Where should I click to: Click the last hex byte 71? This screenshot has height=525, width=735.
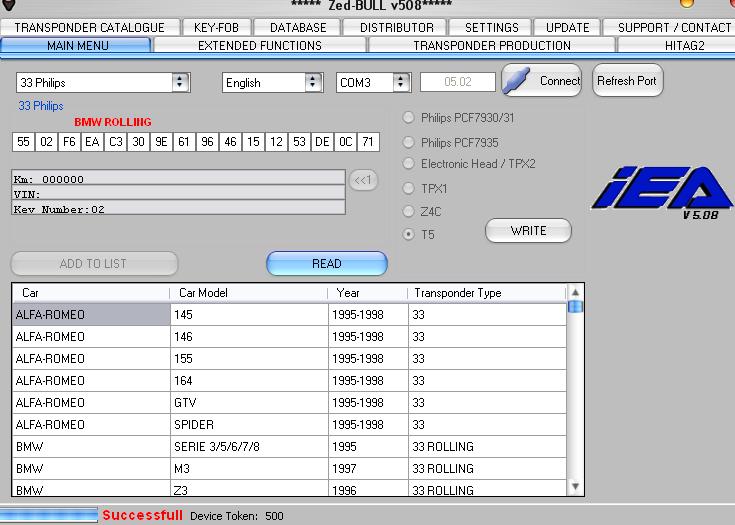point(368,142)
